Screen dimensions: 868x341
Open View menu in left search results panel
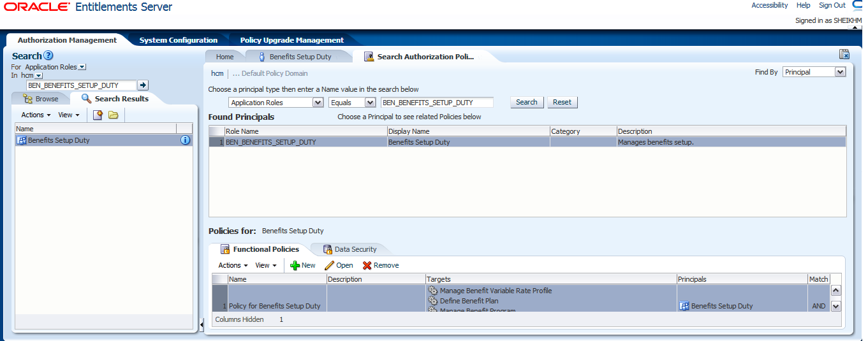click(x=69, y=115)
